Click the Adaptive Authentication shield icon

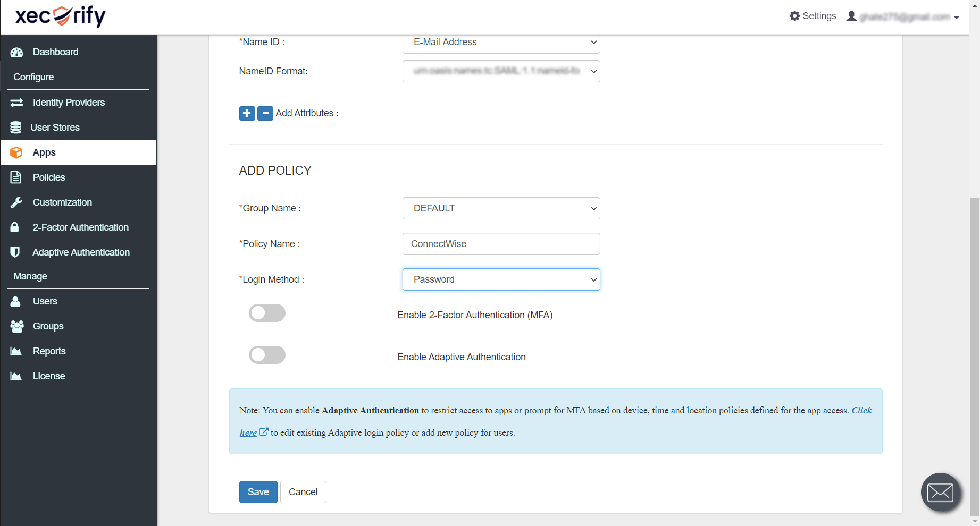click(x=15, y=252)
